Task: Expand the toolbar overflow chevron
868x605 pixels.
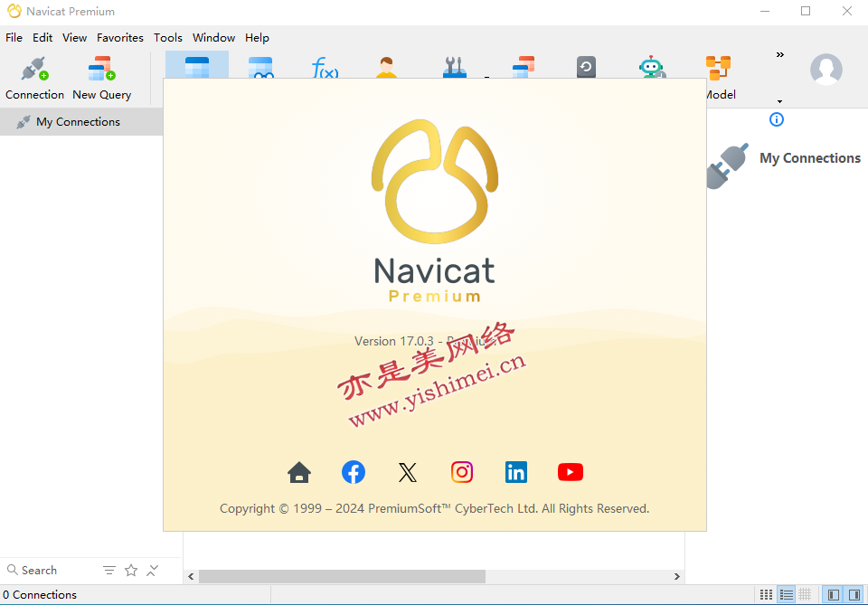Action: (x=780, y=55)
